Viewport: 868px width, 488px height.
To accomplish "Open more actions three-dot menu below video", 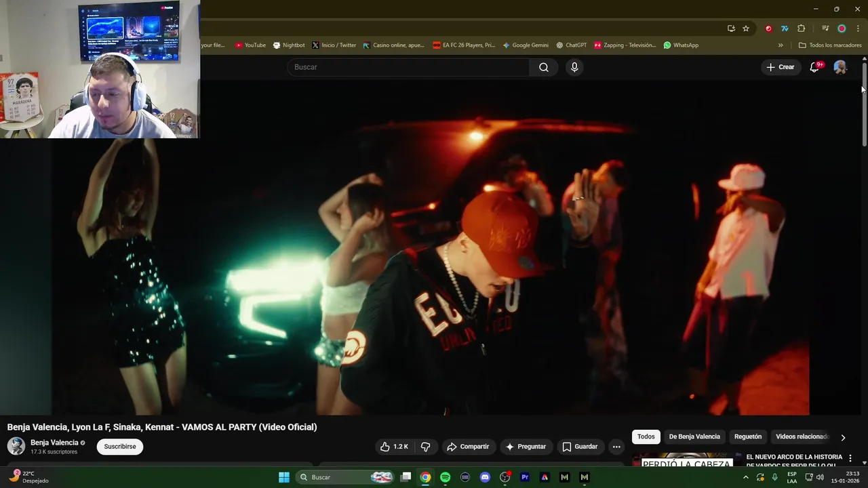I will coord(616,447).
